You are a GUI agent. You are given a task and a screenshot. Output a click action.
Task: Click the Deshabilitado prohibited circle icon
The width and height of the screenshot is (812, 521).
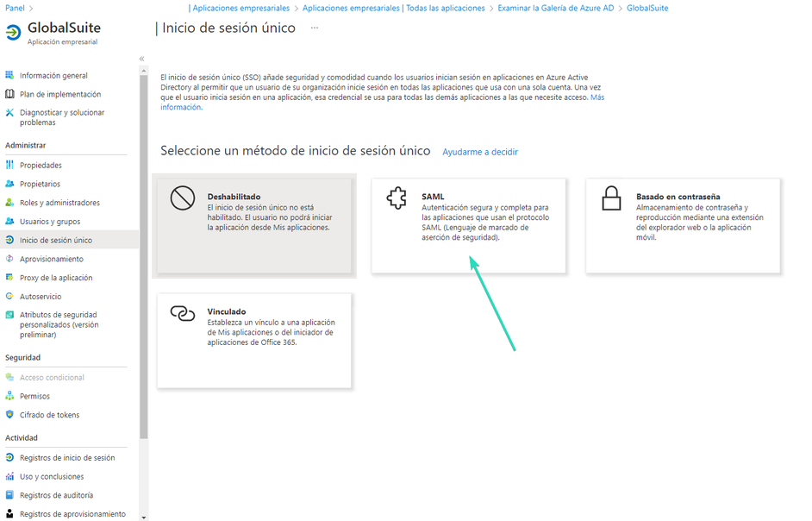[x=183, y=199]
